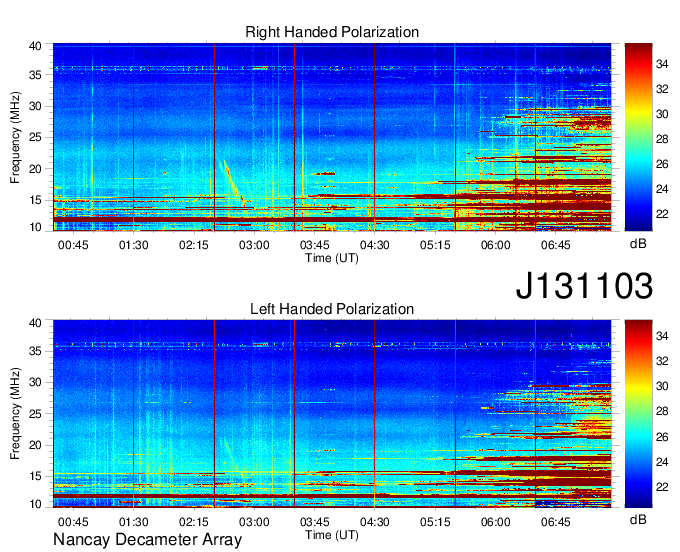
Task: Click the 06:00 time tick of top plot
Action: pyautogui.click(x=495, y=245)
